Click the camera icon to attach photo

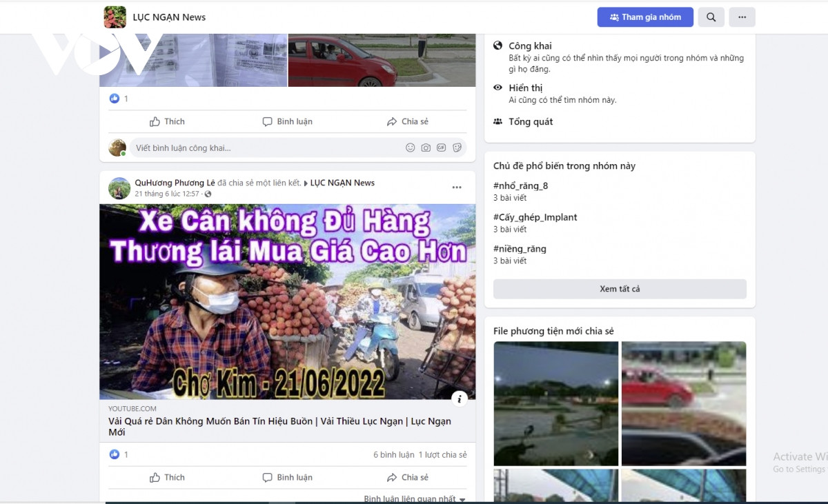pos(426,148)
